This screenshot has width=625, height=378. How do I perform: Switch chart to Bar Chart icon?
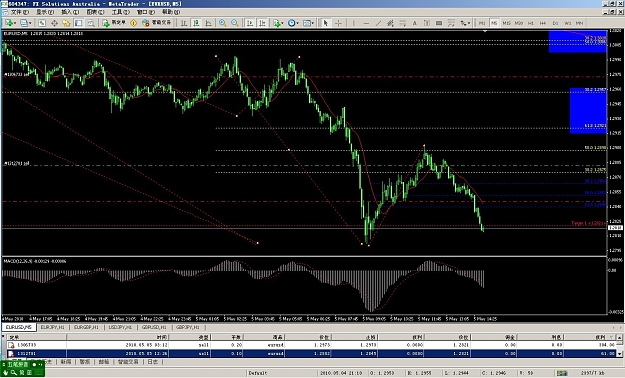click(x=184, y=23)
